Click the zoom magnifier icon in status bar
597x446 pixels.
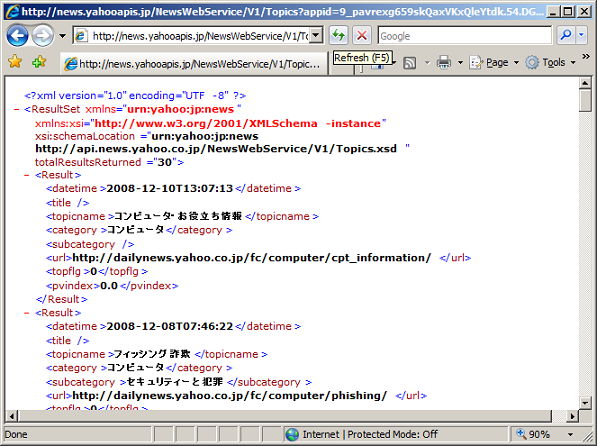[521, 434]
